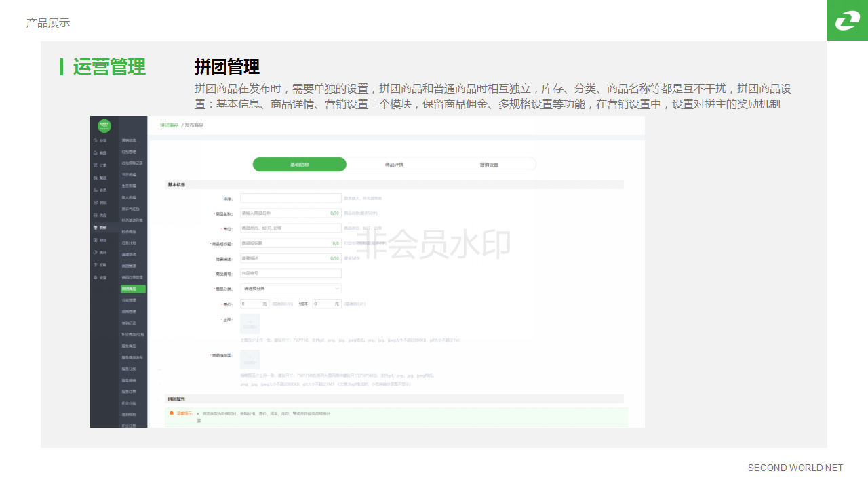Open the 商品分类 请选择分类 dropdown
Viewport: 868px width, 488px height.
click(x=291, y=289)
